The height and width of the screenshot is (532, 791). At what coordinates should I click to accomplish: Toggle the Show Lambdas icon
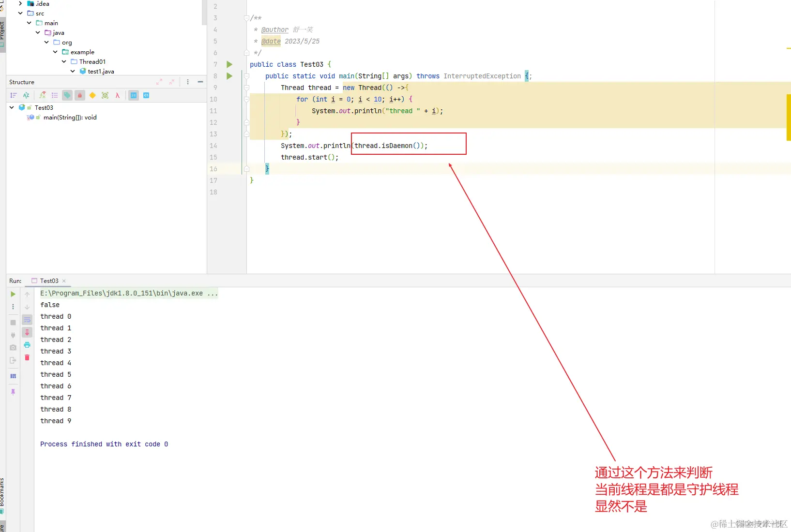(x=118, y=95)
